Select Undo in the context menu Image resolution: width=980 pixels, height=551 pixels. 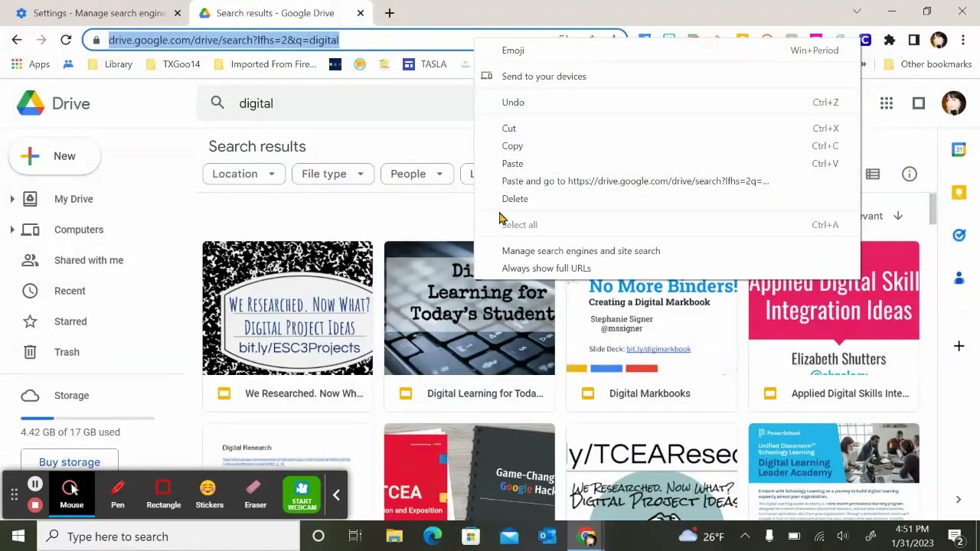[513, 103]
